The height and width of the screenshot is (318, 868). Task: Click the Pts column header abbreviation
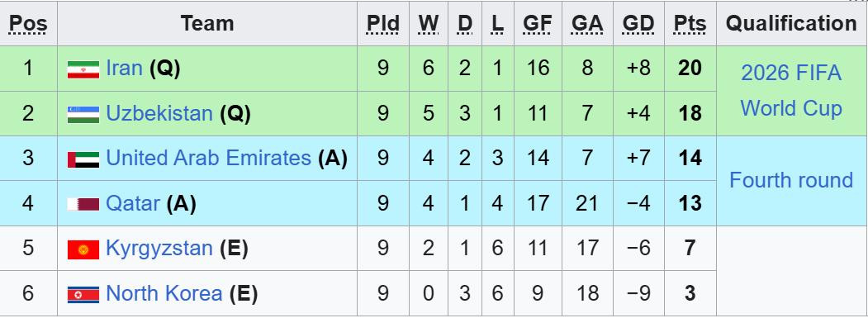click(690, 24)
